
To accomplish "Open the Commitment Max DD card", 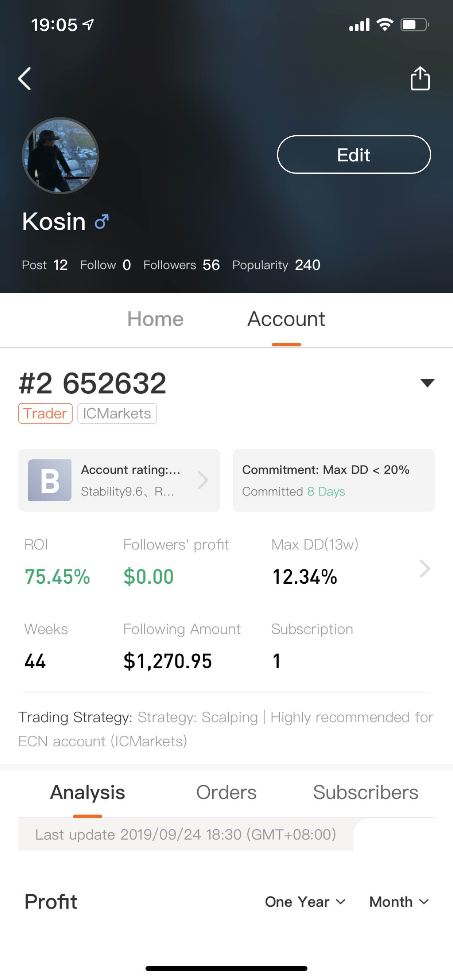I will pyautogui.click(x=333, y=480).
